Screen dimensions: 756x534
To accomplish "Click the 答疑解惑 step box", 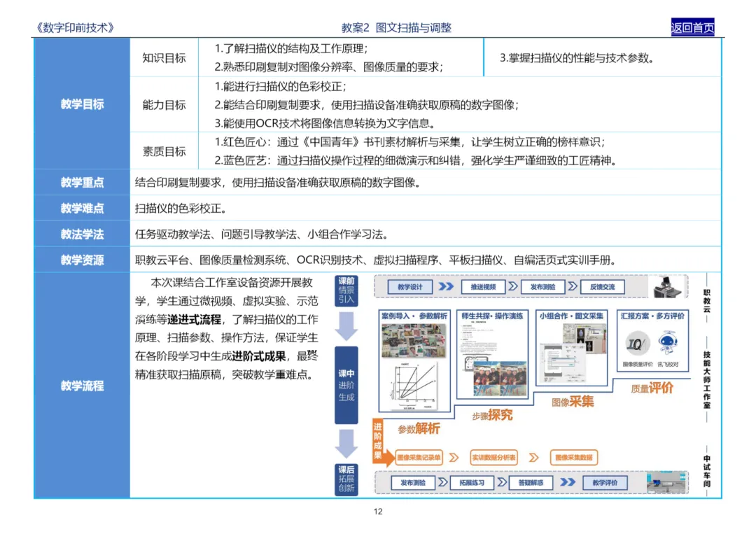I will coord(531,482).
